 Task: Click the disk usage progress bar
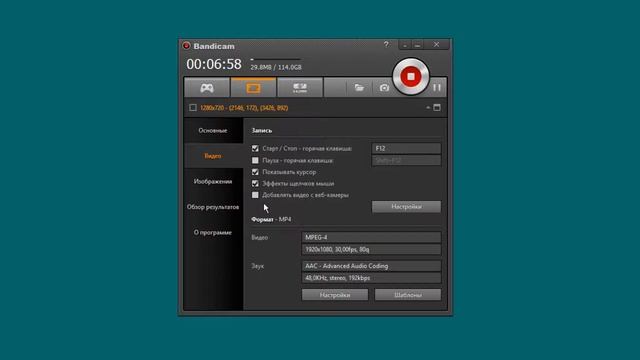276,59
